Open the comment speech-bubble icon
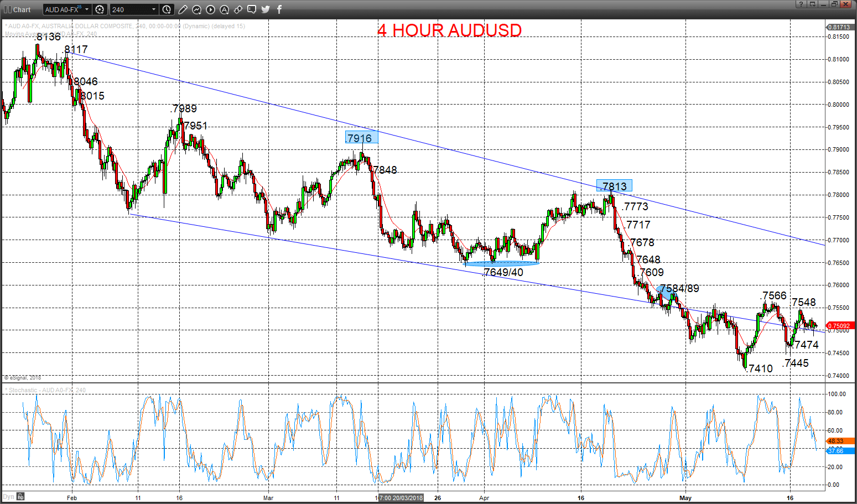The width and height of the screenshot is (857, 504). click(x=252, y=9)
